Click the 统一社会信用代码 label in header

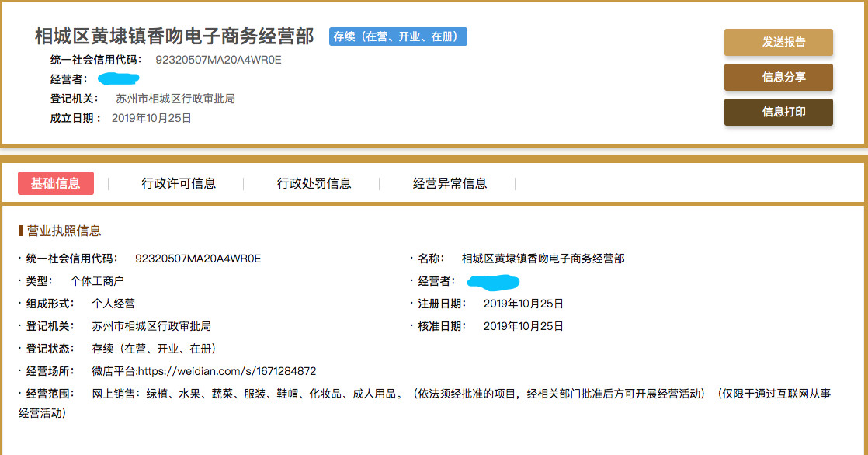(95, 60)
